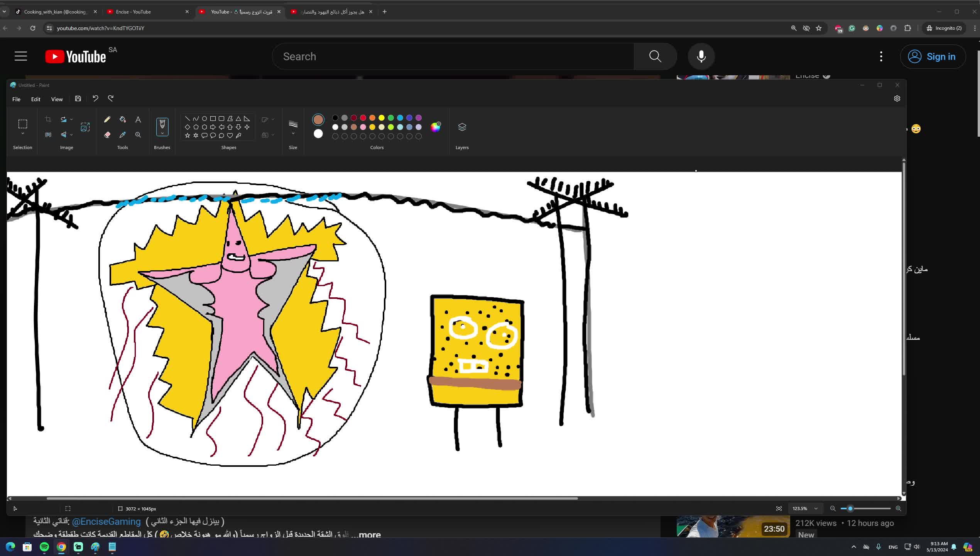Pick the turquoise palette color

(400, 118)
